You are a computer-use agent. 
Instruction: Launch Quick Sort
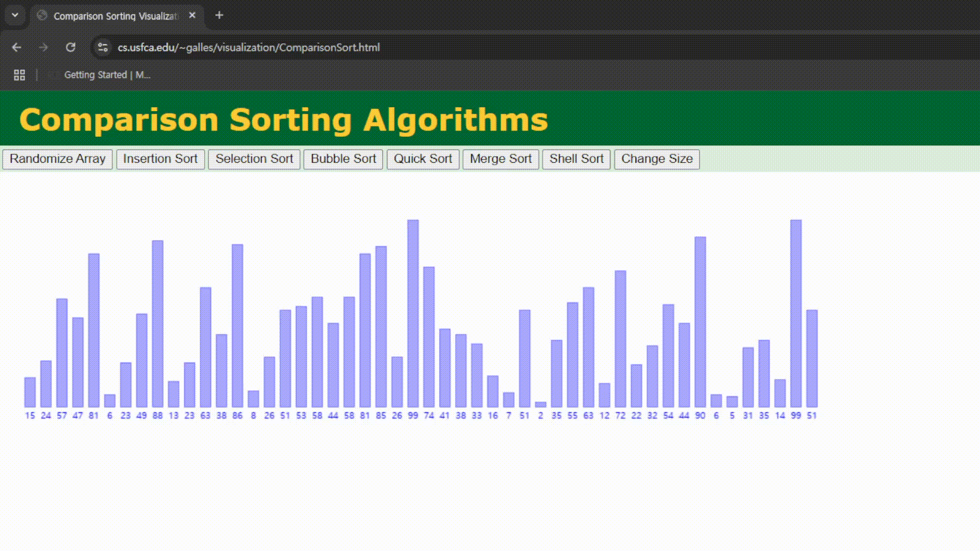click(x=423, y=159)
